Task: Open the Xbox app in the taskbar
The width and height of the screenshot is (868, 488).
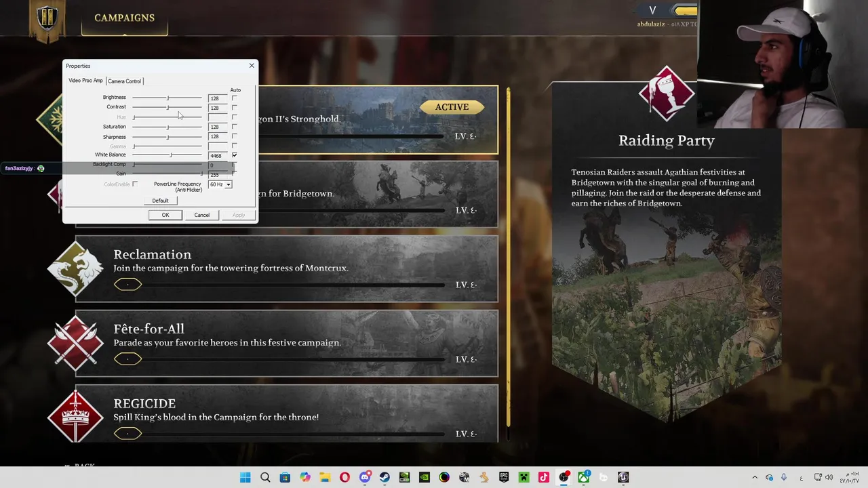Action: [583, 477]
